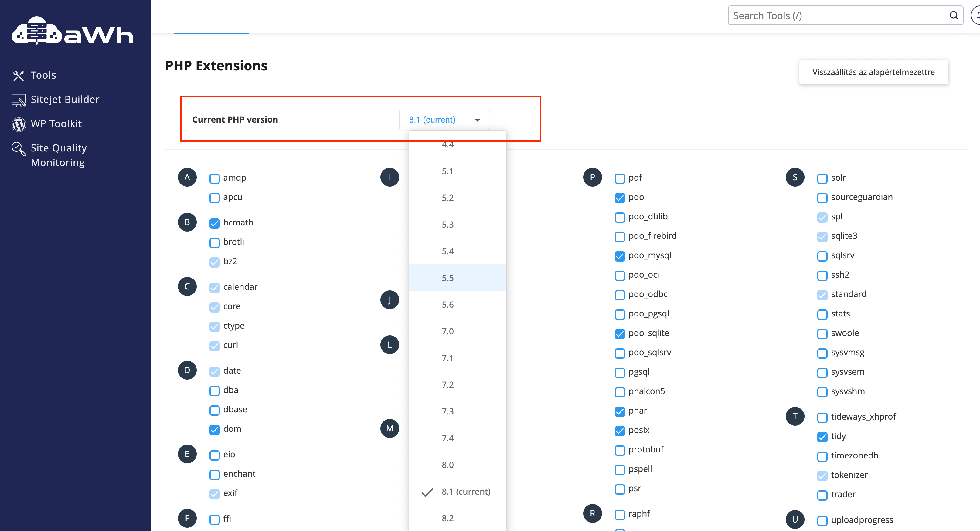This screenshot has height=531, width=980.
Task: Enable the timezonedb extension
Action: 822,456
